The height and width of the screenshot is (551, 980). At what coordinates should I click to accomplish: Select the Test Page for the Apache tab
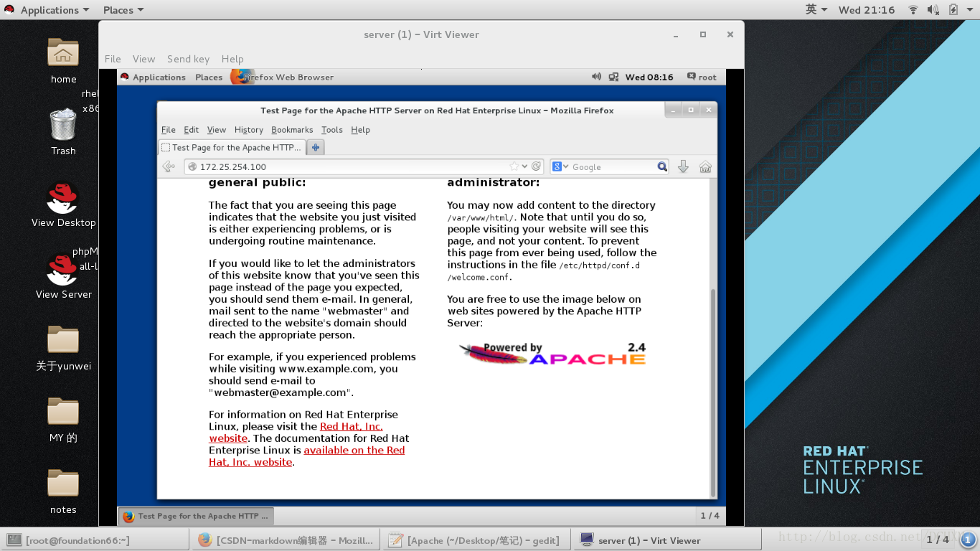coord(232,147)
